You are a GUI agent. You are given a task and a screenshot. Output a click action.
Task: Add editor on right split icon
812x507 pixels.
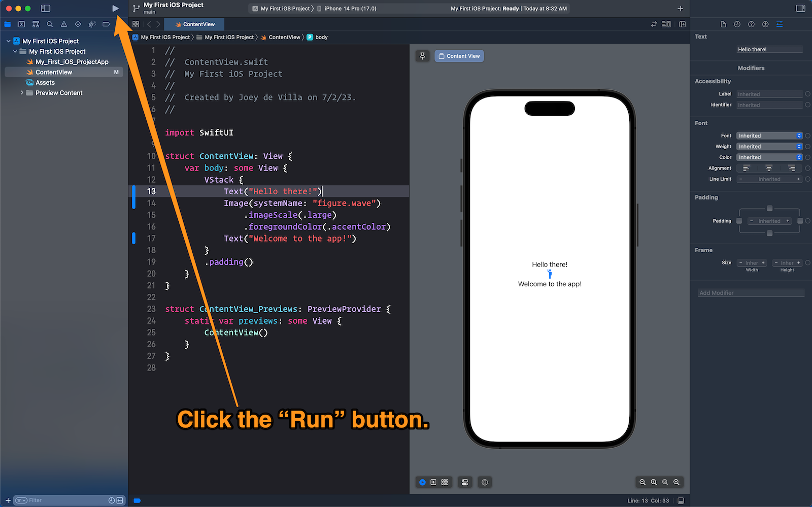point(683,24)
